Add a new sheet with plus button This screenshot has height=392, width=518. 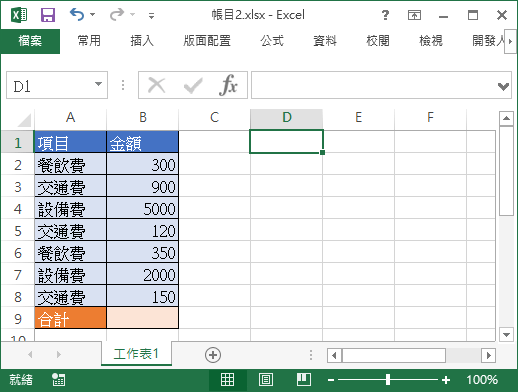(213, 355)
